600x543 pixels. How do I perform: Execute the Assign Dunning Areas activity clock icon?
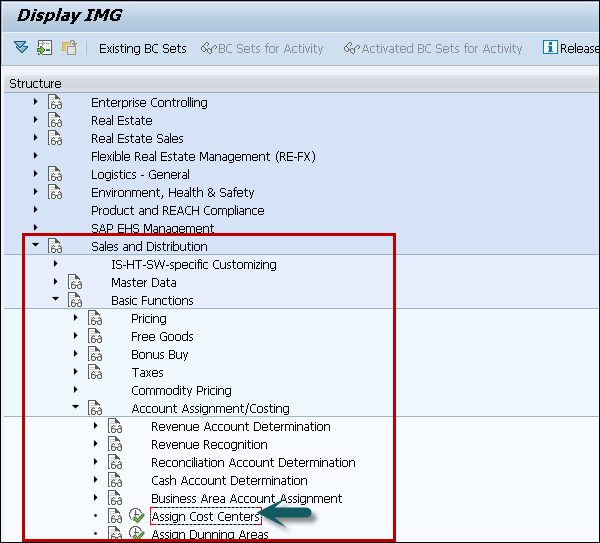coord(137,535)
